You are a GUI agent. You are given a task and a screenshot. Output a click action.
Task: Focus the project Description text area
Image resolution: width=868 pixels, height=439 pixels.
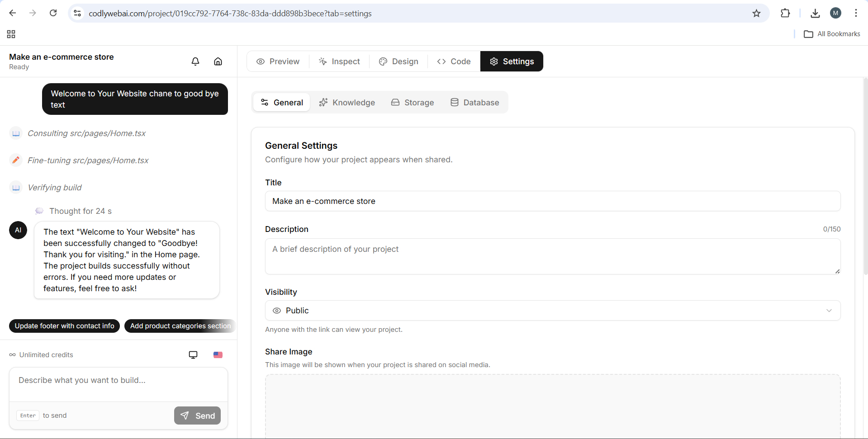coord(552,256)
